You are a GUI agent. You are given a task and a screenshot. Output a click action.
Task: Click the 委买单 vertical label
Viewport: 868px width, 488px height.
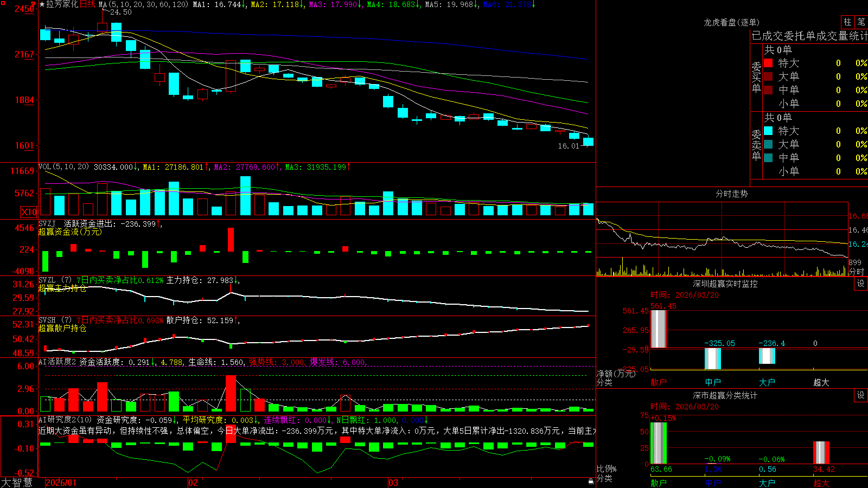(x=756, y=77)
